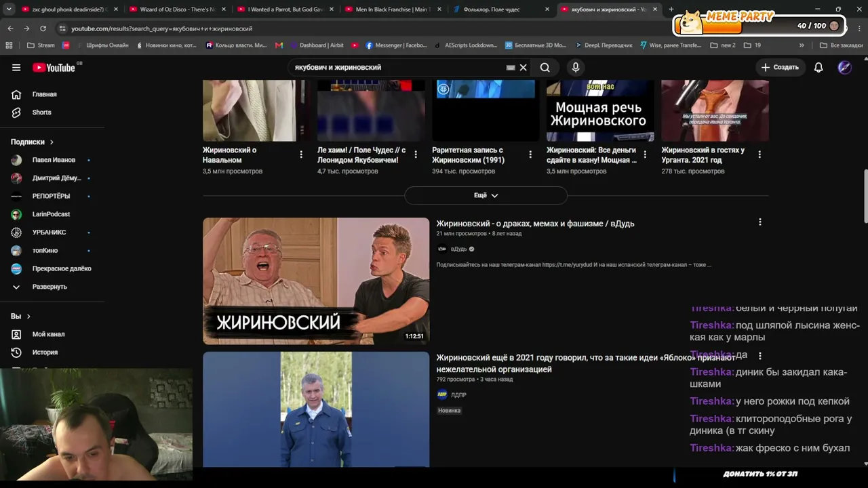Submit search with the magnifier button

tap(545, 67)
